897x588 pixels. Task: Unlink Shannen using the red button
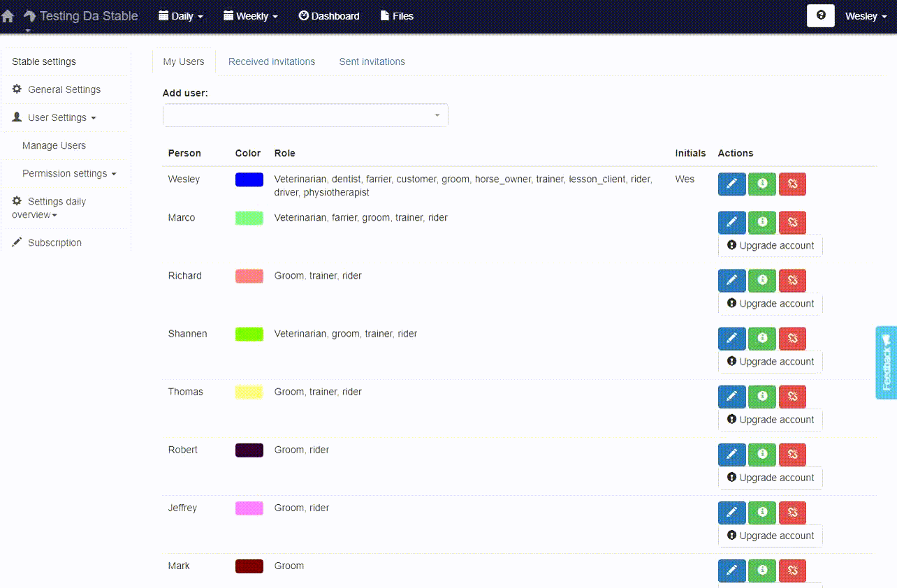tap(792, 339)
